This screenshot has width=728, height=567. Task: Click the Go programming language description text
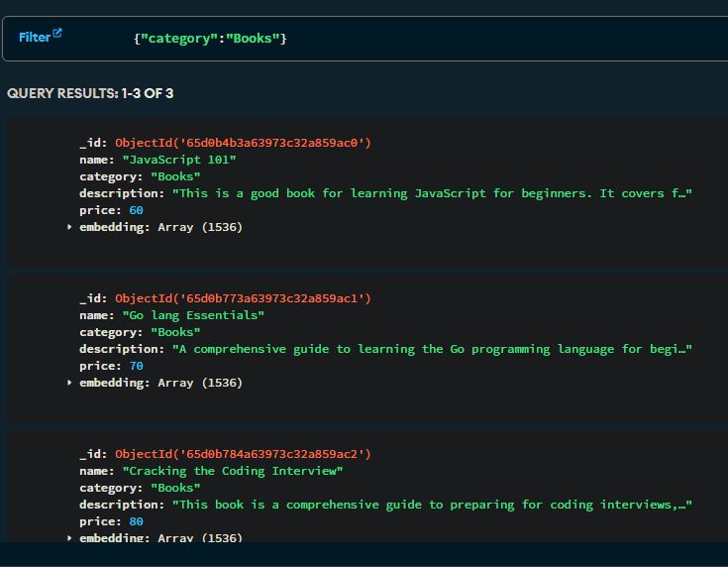431,349
